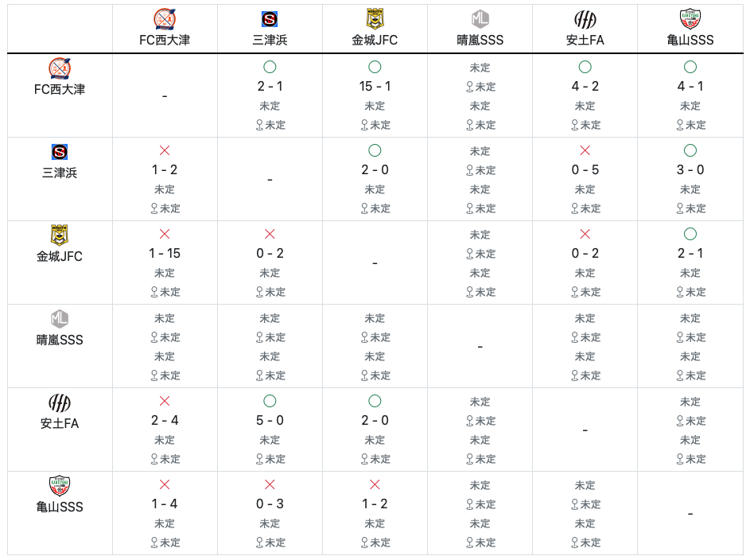Click the 3 - 0 score against 亀山SSS

point(690,169)
